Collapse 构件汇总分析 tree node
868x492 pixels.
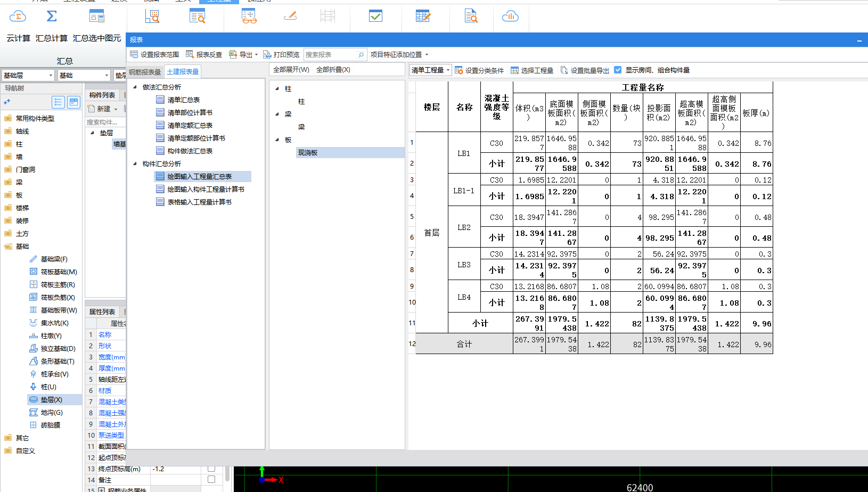pyautogui.click(x=135, y=163)
